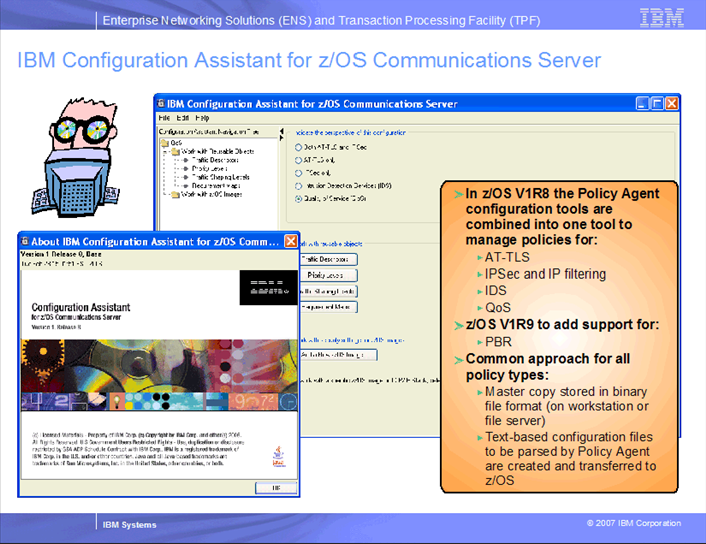Screen dimensions: 706x544
Task: Click the 'AT-TLS' bullet in orange callout
Action: point(507,257)
